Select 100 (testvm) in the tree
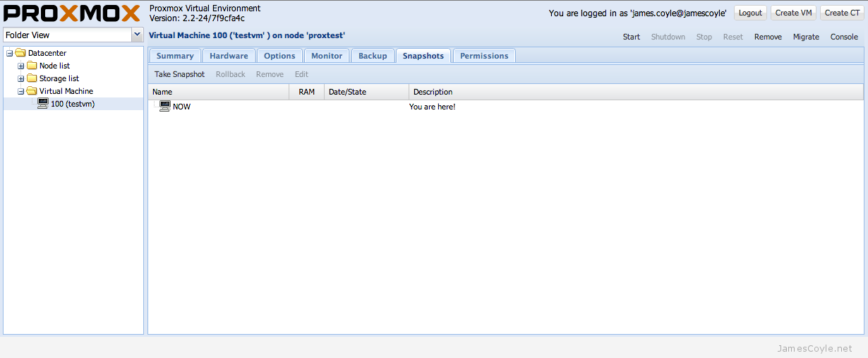The height and width of the screenshot is (358, 868). tap(73, 104)
